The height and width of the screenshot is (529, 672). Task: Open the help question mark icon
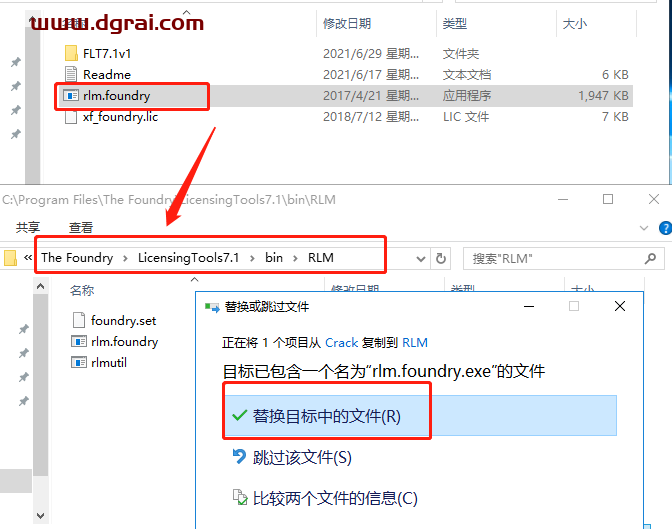pos(666,228)
